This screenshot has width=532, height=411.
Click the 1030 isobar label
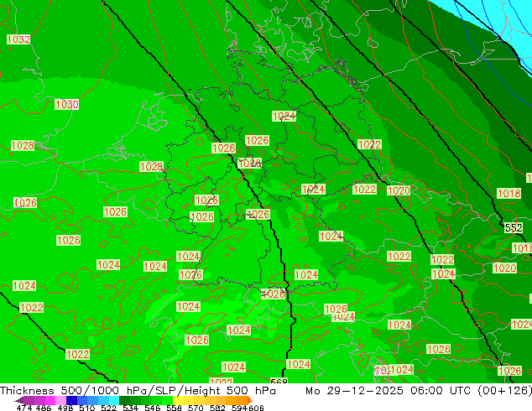click(x=67, y=104)
